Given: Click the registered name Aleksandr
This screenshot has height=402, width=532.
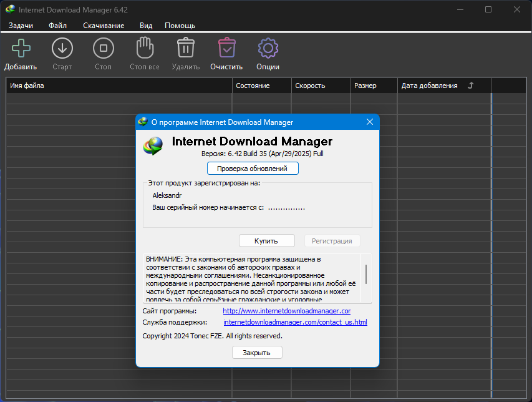Looking at the screenshot, I should [167, 195].
